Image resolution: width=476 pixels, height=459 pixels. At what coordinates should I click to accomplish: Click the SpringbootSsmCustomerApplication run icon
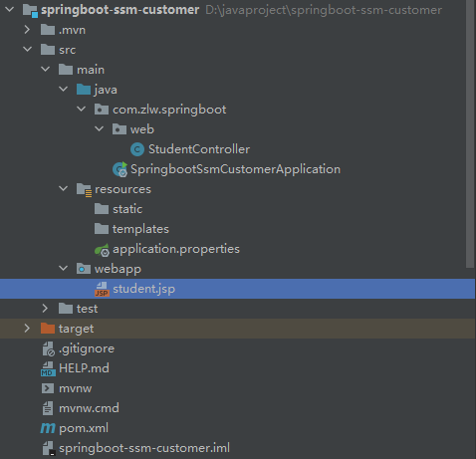(119, 169)
